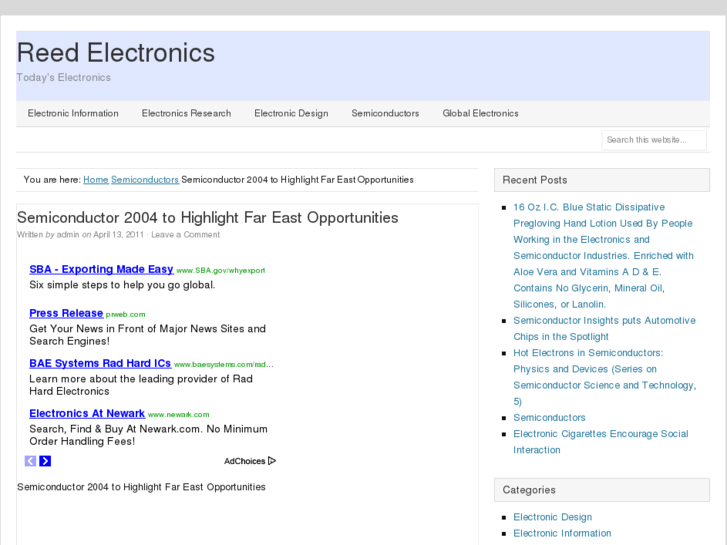Open article title Semiconductor 2004 heading
This screenshot has height=545, width=727.
(x=207, y=218)
